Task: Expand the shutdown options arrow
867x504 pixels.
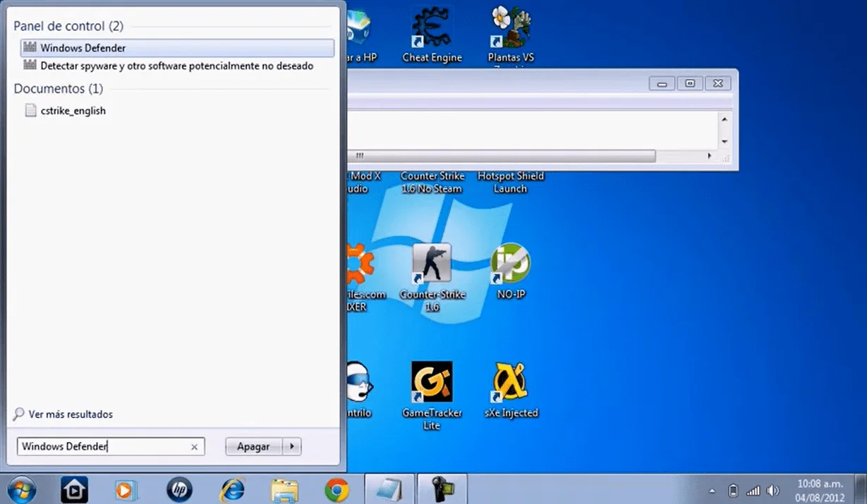Action: point(292,447)
